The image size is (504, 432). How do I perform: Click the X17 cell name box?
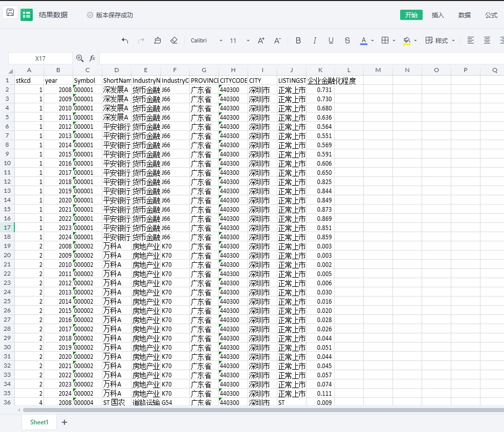(x=40, y=59)
